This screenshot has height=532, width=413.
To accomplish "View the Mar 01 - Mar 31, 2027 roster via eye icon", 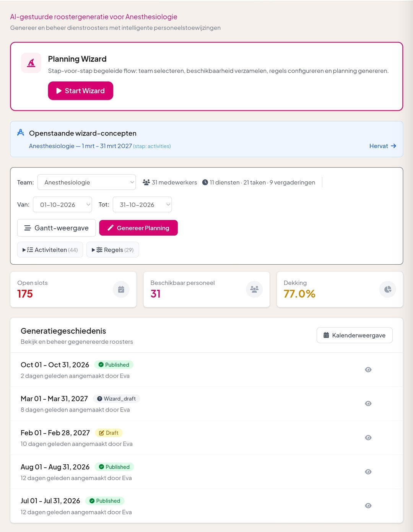I will [x=368, y=403].
